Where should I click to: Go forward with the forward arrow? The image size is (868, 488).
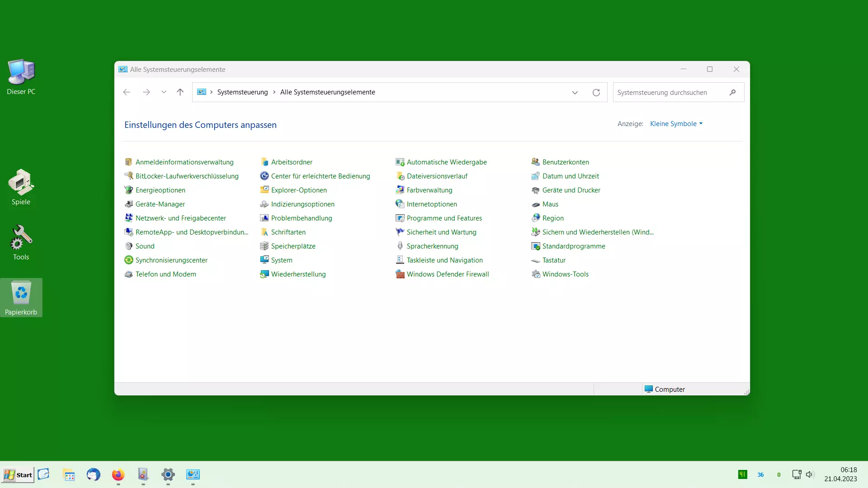[x=146, y=92]
